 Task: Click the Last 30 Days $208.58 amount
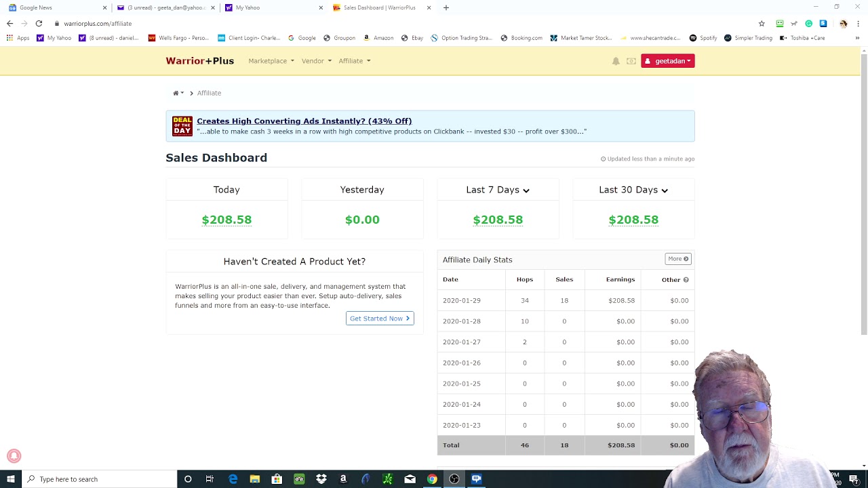[633, 220]
